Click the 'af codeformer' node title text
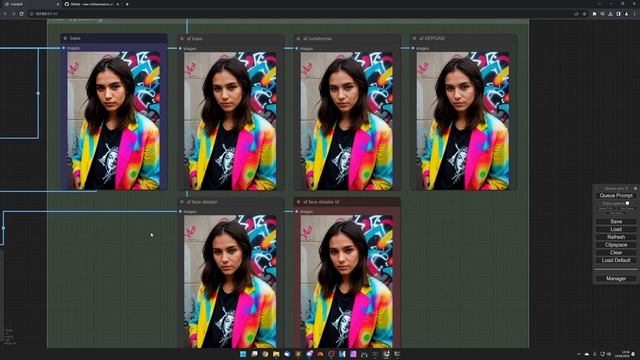The width and height of the screenshot is (640, 360). click(318, 38)
